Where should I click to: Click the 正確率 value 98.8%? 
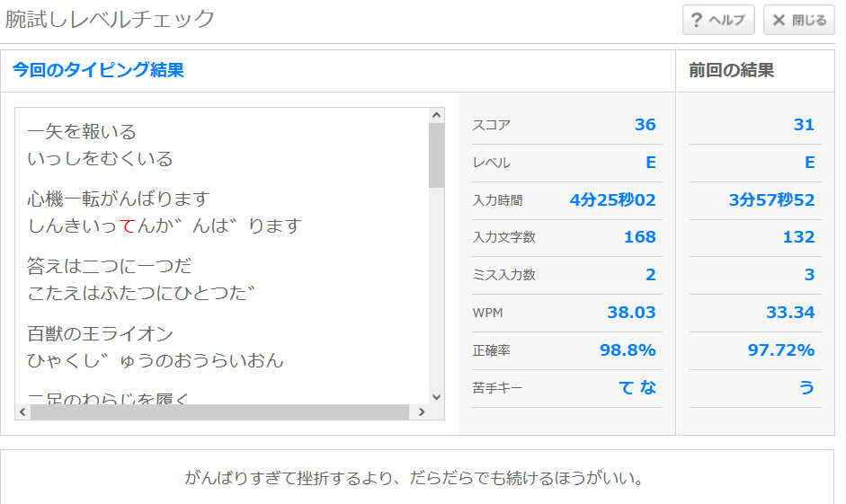(628, 350)
